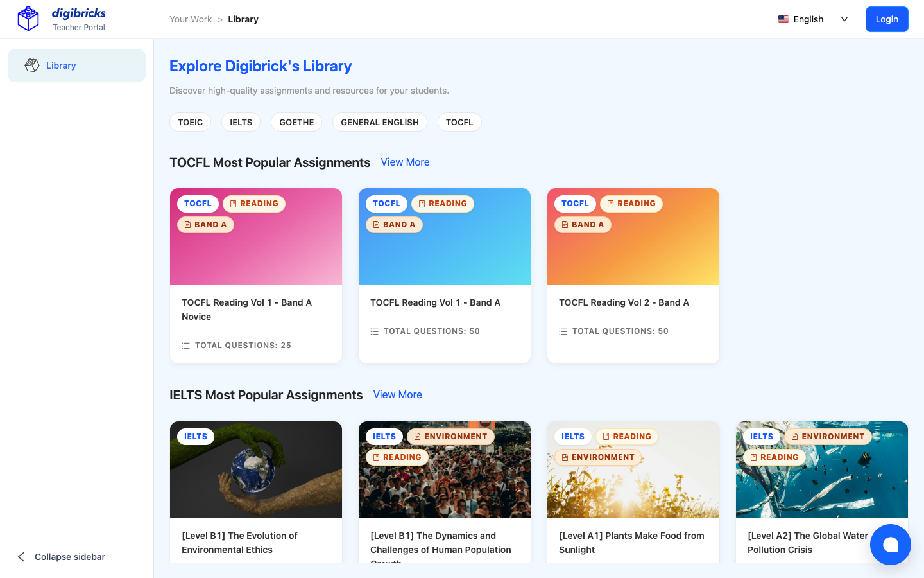Screen dimensions: 924x578
Task: Click list icon on blue TOCFL Vol 1 card
Action: [x=374, y=331]
